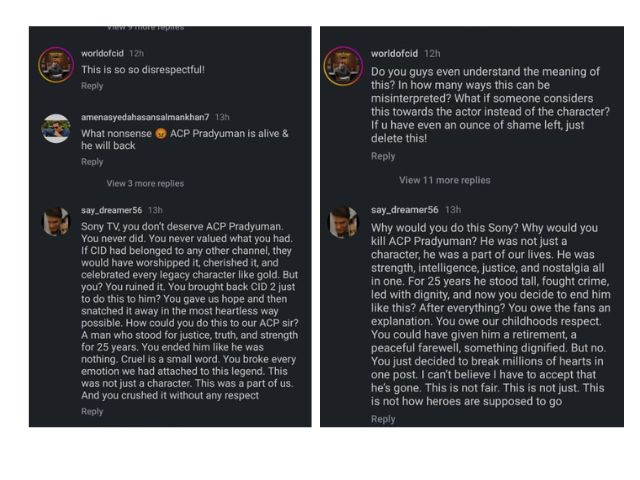The height and width of the screenshot is (480, 640).
Task: Expand the cut-off 'View 9 more replies'
Action: [145, 28]
